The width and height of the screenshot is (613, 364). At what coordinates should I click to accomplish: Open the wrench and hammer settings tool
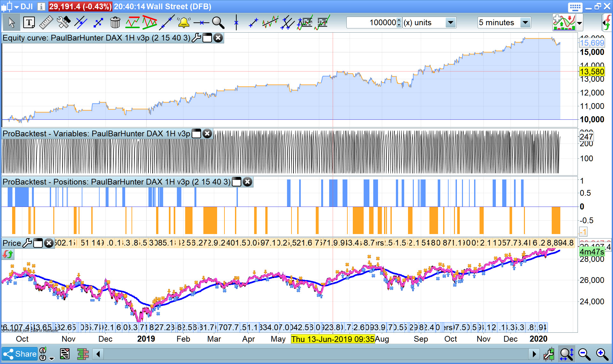point(63,23)
